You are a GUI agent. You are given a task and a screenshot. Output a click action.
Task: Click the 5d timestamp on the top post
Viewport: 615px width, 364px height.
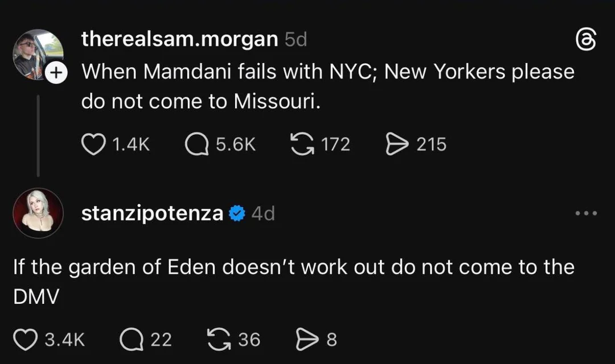coord(296,39)
